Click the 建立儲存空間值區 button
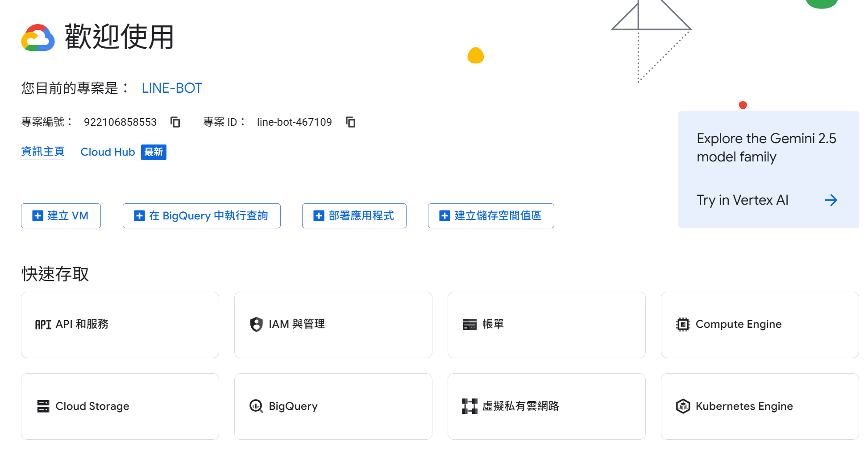 491,216
